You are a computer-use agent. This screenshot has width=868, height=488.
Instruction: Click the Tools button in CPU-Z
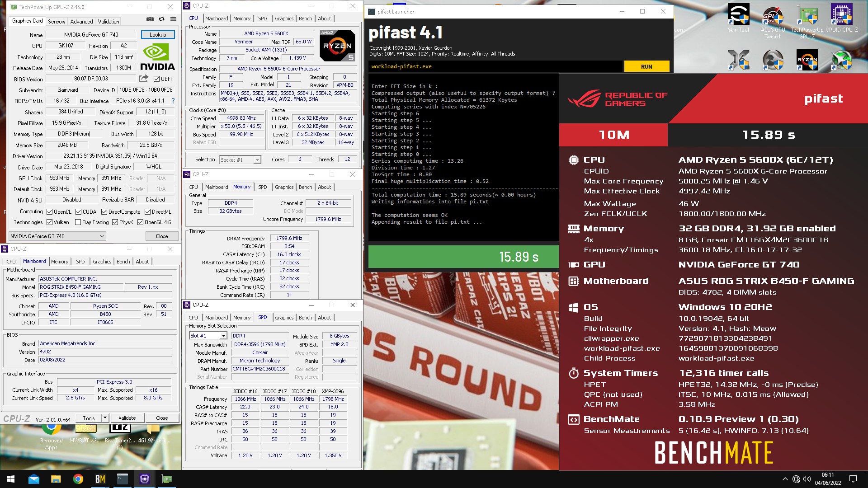click(89, 418)
